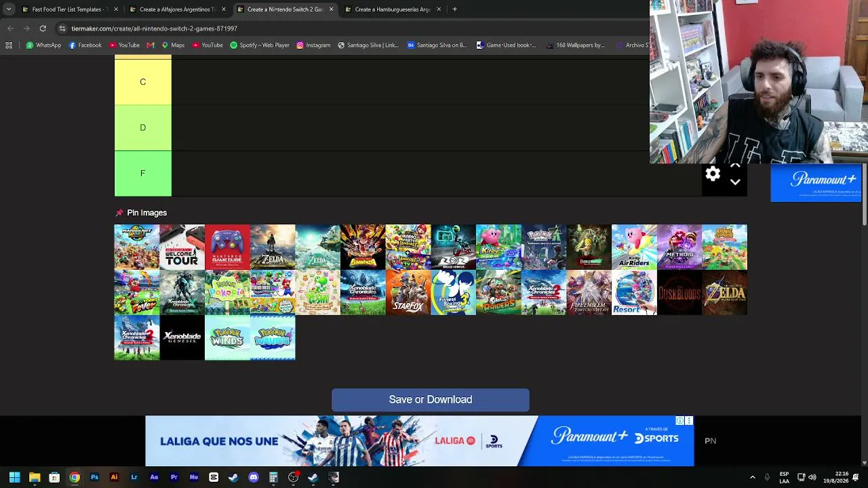Select the Pokémon Winds image
The image size is (868, 488).
tap(227, 338)
